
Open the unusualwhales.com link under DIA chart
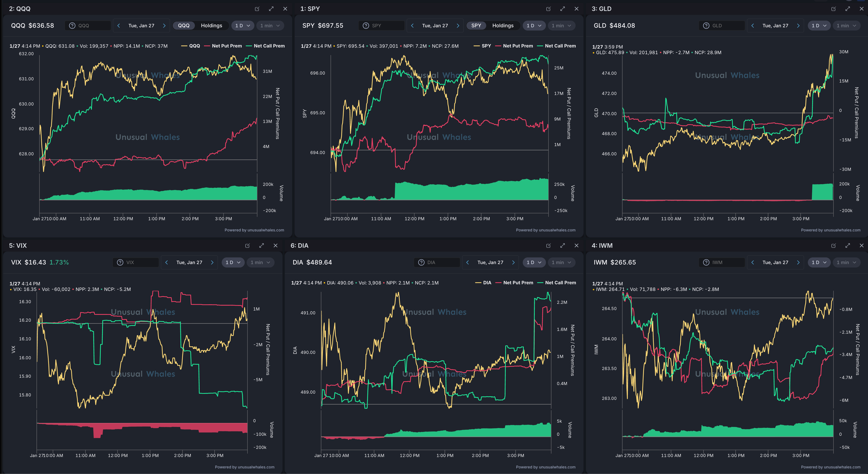tap(557, 467)
